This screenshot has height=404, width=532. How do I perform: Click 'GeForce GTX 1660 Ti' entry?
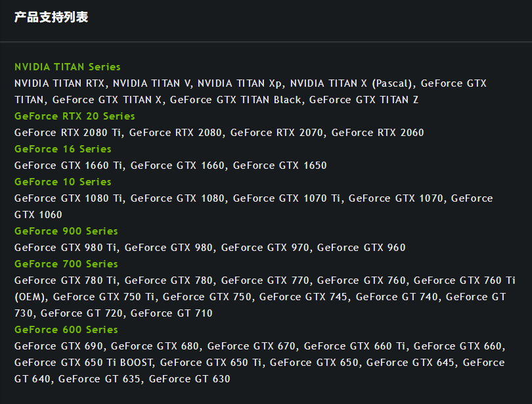(68, 166)
